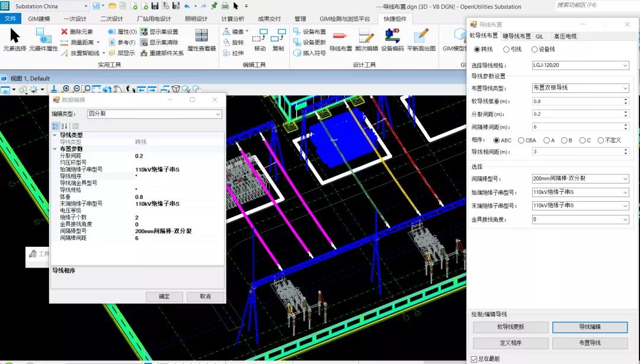This screenshot has width=640, height=364.
Task: Open the folder icon in quick access toolbar
Action: click(112, 6)
